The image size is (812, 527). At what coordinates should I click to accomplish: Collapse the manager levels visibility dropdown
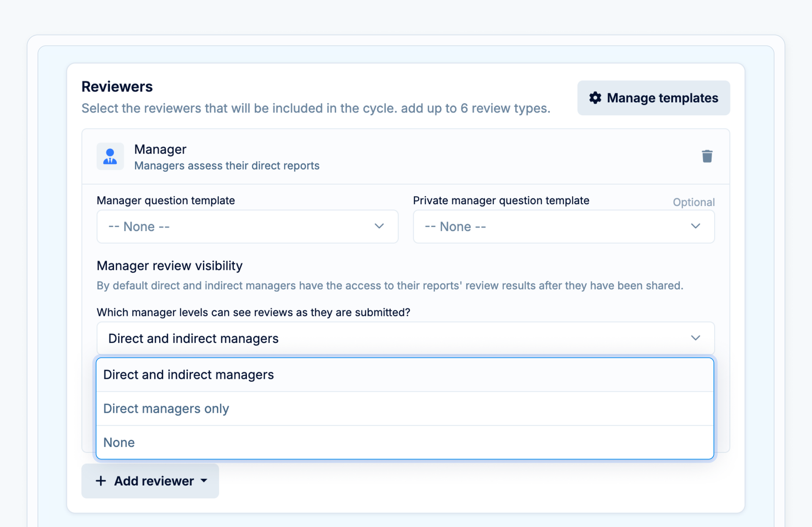(405, 338)
